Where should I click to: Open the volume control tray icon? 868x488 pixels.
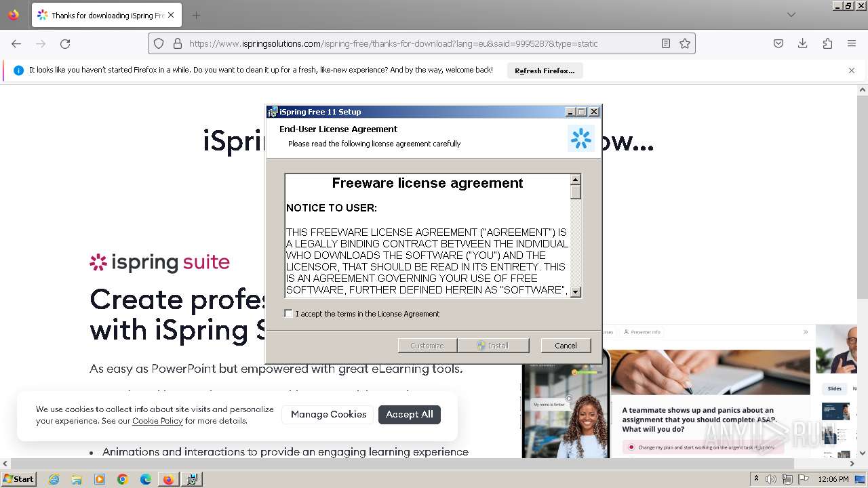pos(771,479)
